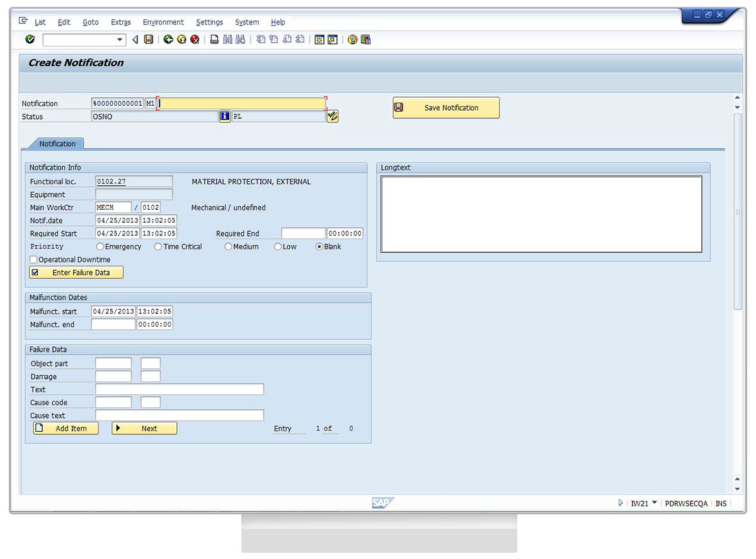This screenshot has height=559, width=756.
Task: Expand status bar with the triangle arrow
Action: [x=621, y=503]
